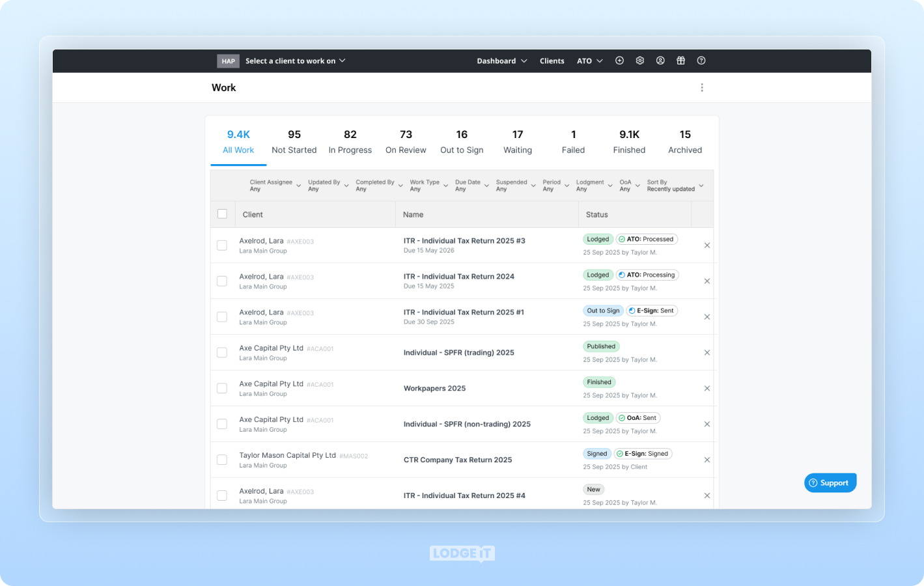The image size is (924, 586).
Task: Toggle the select-all checkbox in the table header
Action: pos(222,214)
